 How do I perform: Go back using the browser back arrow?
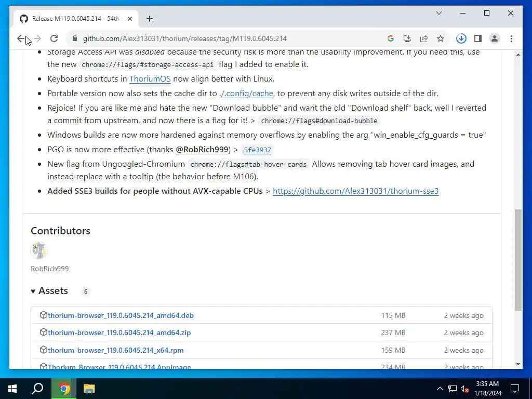tap(21, 38)
